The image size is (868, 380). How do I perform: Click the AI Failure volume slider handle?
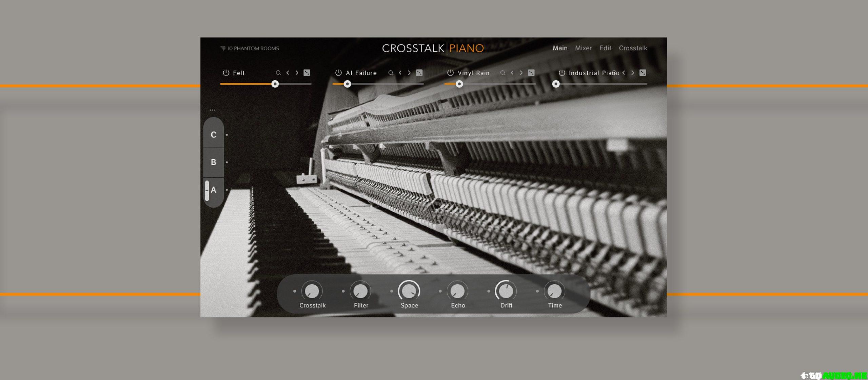(x=347, y=84)
